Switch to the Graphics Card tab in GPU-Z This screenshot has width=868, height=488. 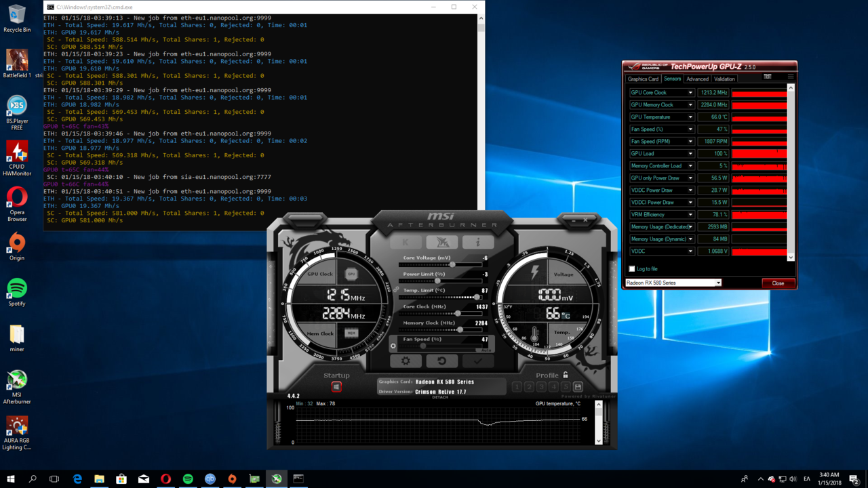643,79
